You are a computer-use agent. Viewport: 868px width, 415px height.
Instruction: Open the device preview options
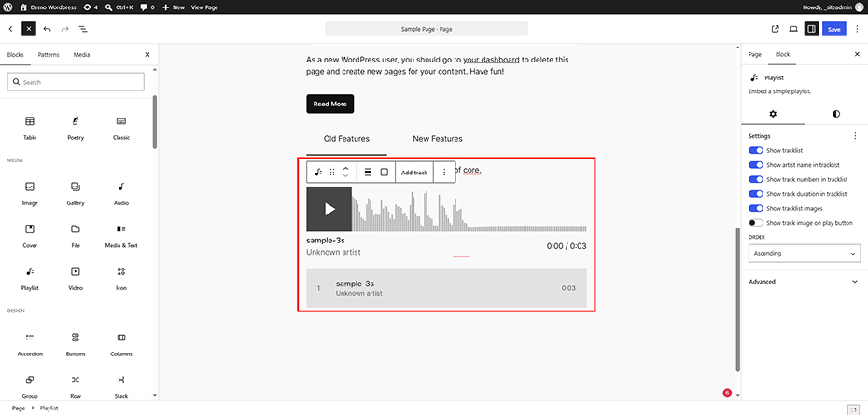[793, 29]
